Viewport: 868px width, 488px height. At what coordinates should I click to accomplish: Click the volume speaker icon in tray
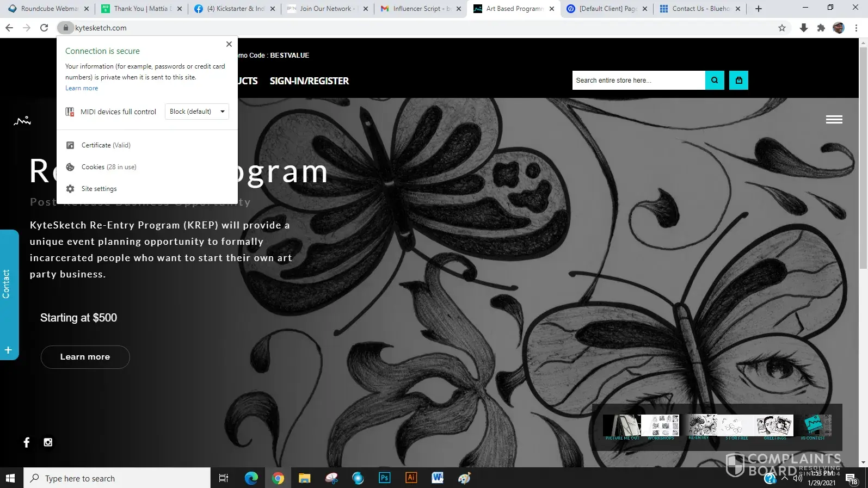coord(797,479)
